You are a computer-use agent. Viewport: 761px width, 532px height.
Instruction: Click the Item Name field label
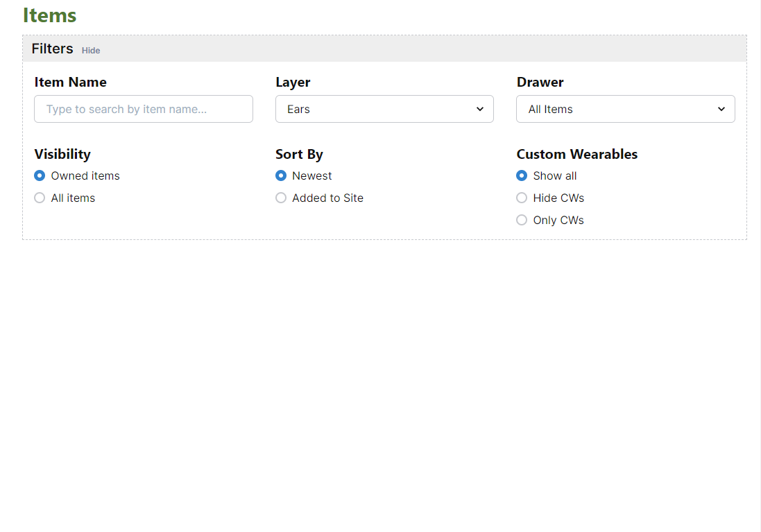pos(70,82)
